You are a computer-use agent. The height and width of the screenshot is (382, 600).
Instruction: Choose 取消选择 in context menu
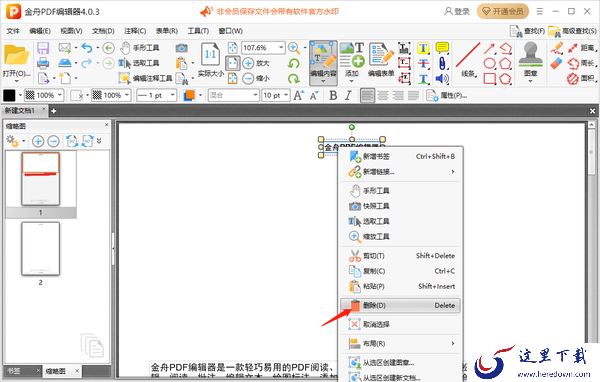(x=400, y=325)
